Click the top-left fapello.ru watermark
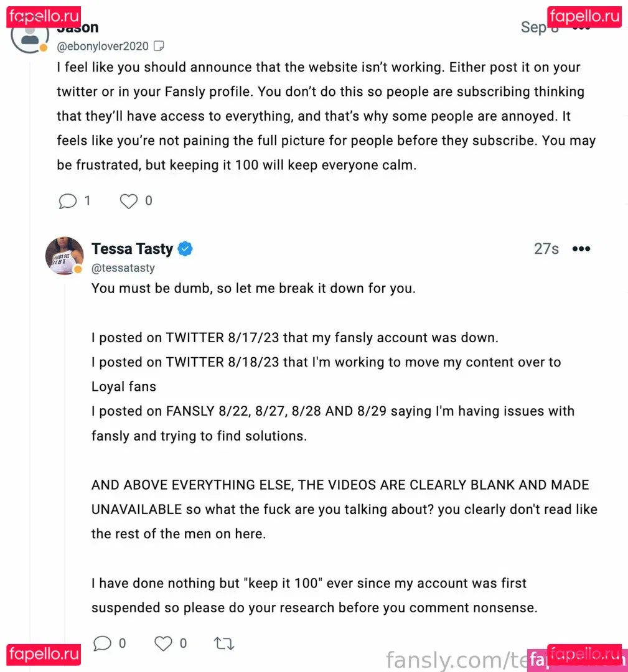This screenshot has height=672, width=628. 44,16
